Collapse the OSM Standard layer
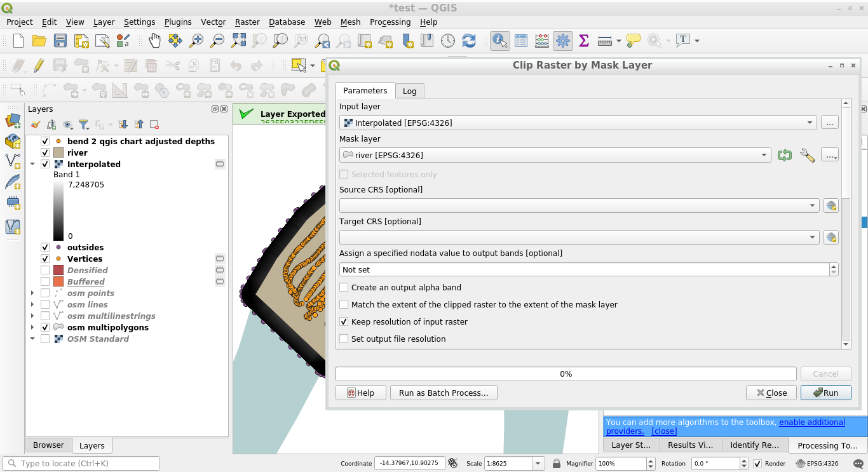The image size is (868, 472). point(32,339)
